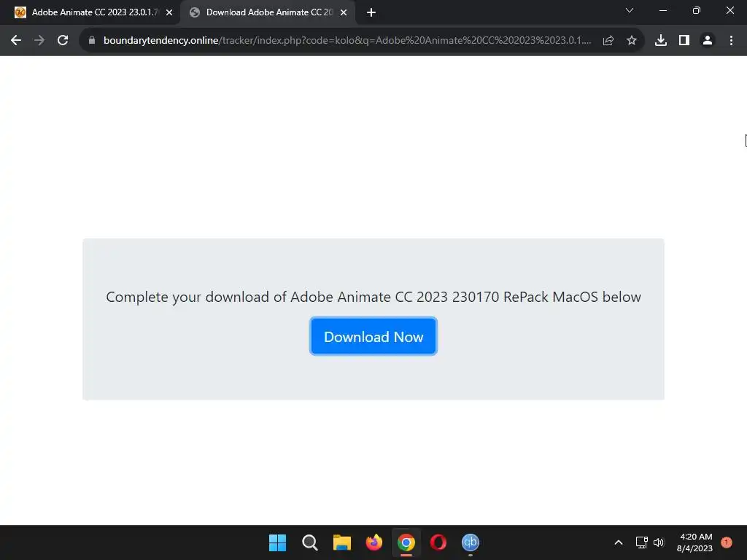Reload the current page
Viewport: 747px width, 560px height.
tap(63, 41)
